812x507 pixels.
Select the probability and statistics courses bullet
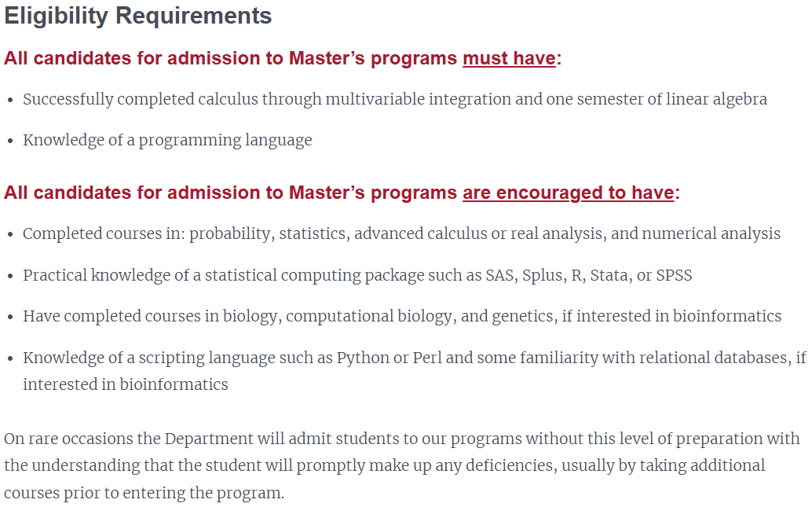click(x=401, y=233)
